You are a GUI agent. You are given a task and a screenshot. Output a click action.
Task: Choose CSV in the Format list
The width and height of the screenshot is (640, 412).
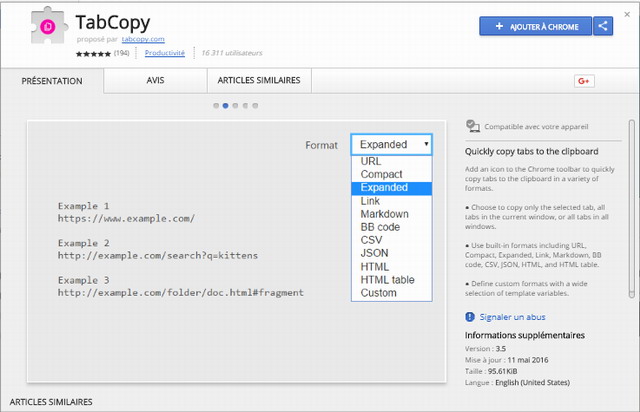[x=391, y=240]
